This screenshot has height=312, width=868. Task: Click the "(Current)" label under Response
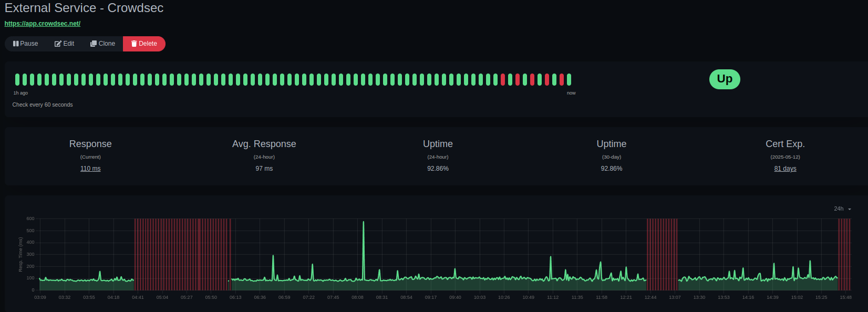(x=90, y=157)
